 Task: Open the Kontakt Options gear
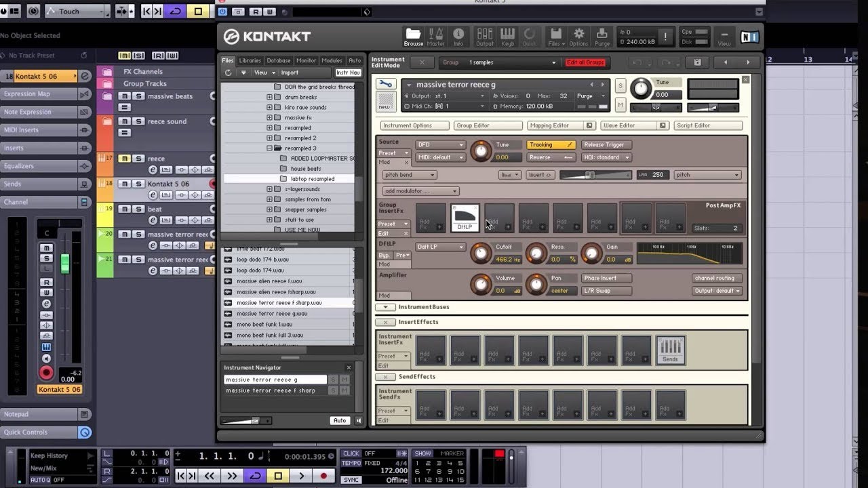[x=578, y=37]
